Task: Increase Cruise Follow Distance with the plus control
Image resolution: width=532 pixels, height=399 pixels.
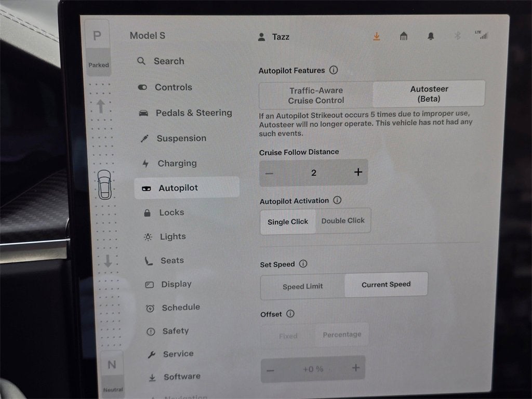Action: 358,172
